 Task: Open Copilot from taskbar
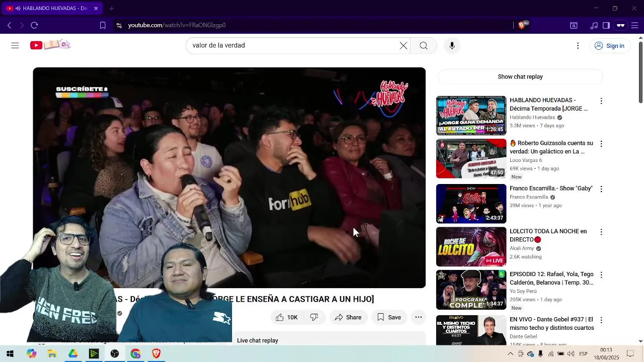[31, 354]
